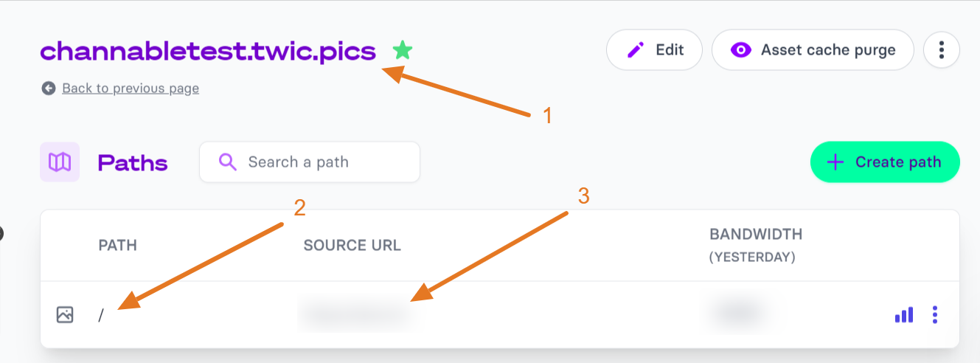This screenshot has width=980, height=363.
Task: Focus the Search a path field
Action: (x=310, y=162)
